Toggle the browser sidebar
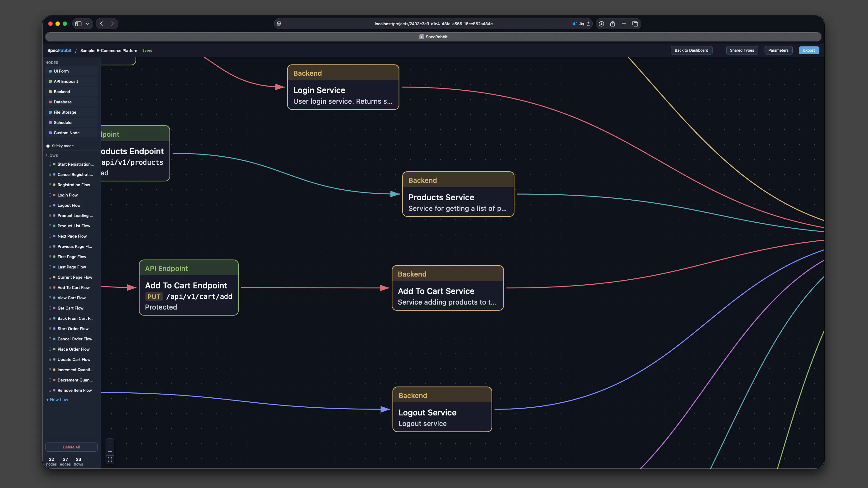 79,24
